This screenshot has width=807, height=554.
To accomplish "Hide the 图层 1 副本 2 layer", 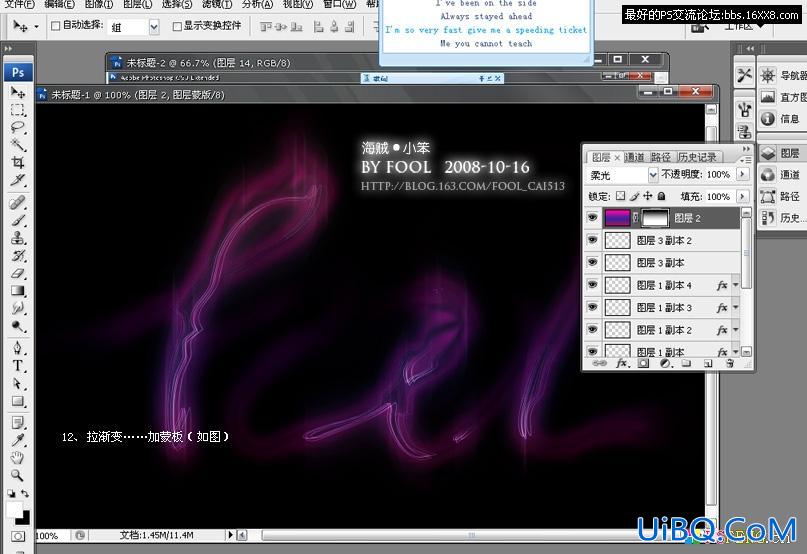I will tap(592, 330).
